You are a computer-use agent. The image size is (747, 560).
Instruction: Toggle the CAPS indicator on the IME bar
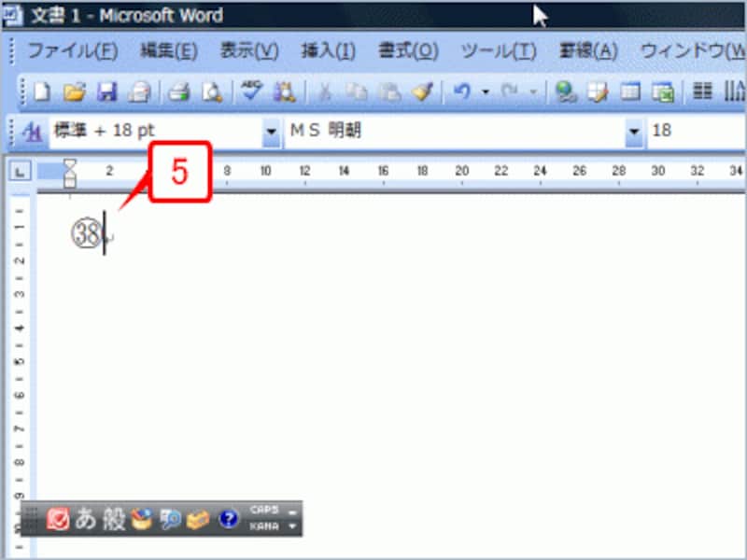click(x=264, y=507)
